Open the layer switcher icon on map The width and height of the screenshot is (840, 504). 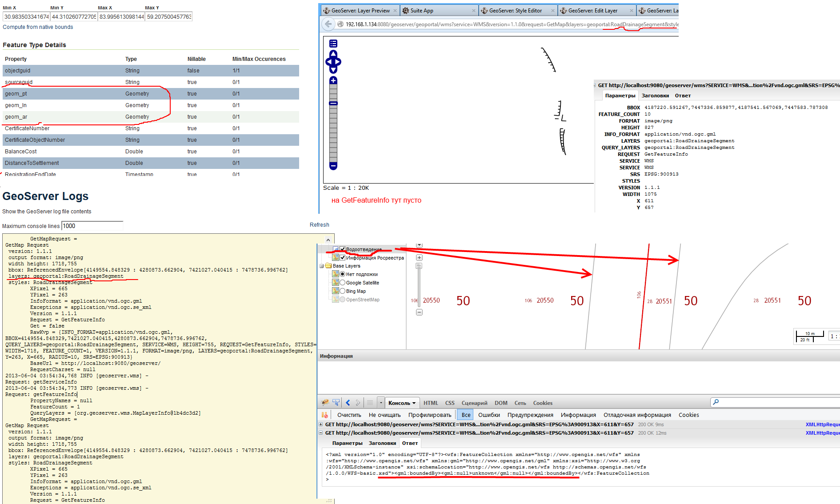[333, 44]
